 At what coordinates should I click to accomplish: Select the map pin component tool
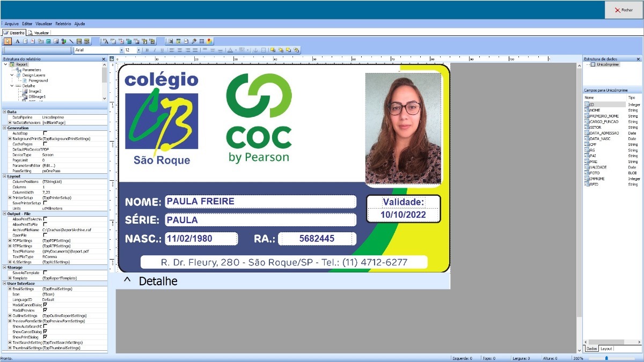[x=209, y=41]
